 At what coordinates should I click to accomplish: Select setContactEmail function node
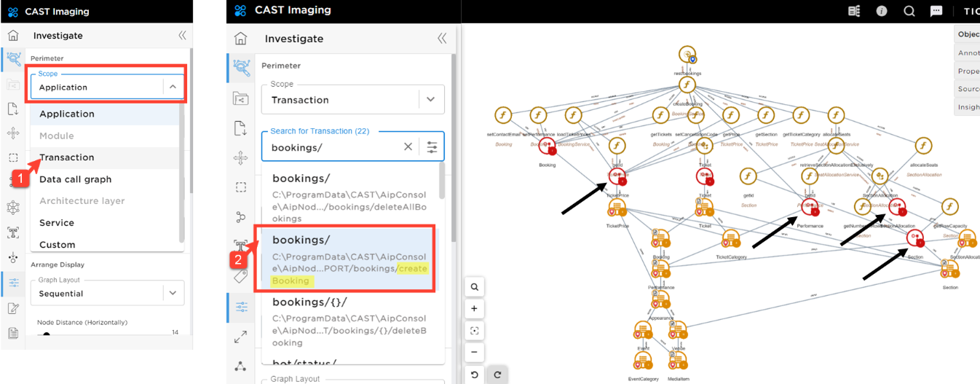tap(503, 115)
